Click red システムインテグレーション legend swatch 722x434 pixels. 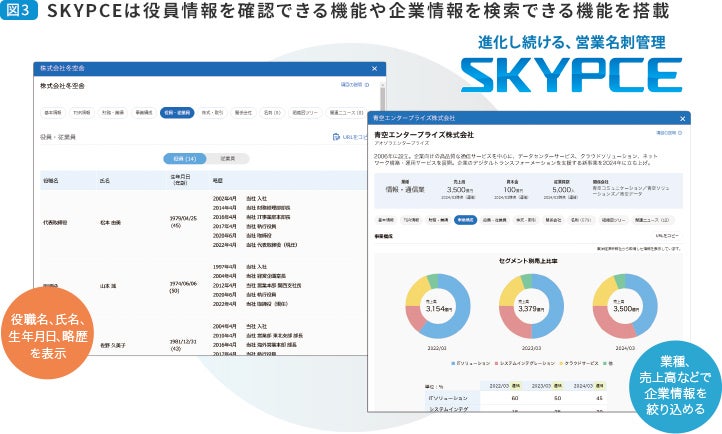[496, 364]
